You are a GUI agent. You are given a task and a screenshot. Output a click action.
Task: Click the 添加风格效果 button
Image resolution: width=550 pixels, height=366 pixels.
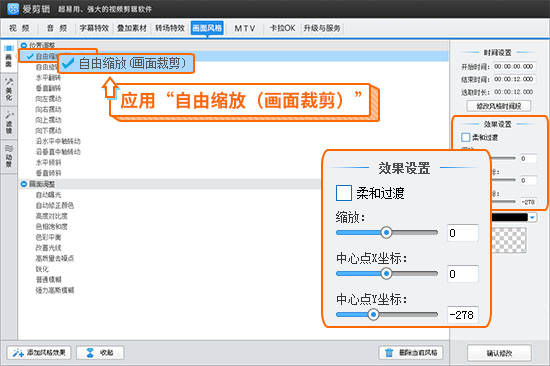pyautogui.click(x=39, y=353)
